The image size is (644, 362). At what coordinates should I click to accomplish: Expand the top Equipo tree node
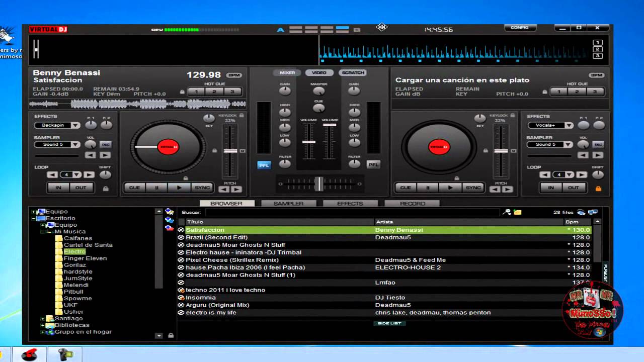tap(34, 212)
